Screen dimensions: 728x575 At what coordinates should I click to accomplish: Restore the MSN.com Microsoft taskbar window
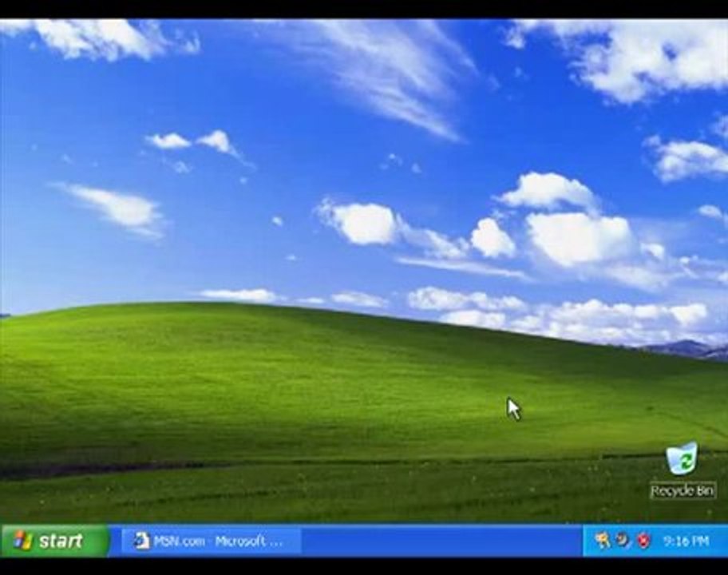(212, 541)
